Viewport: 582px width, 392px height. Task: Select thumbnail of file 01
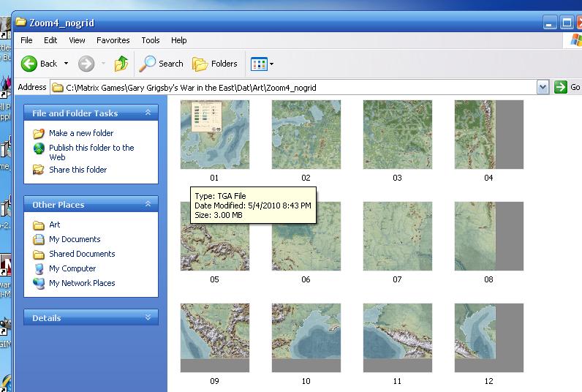(x=215, y=135)
